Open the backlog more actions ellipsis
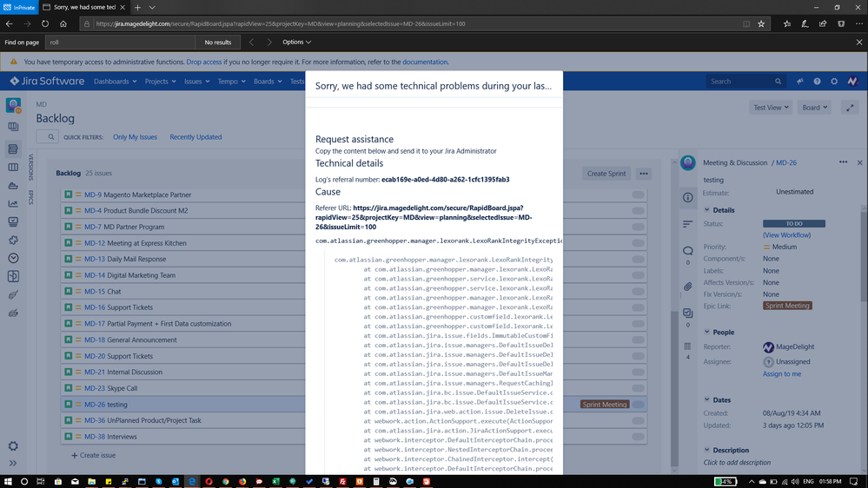 pyautogui.click(x=643, y=173)
